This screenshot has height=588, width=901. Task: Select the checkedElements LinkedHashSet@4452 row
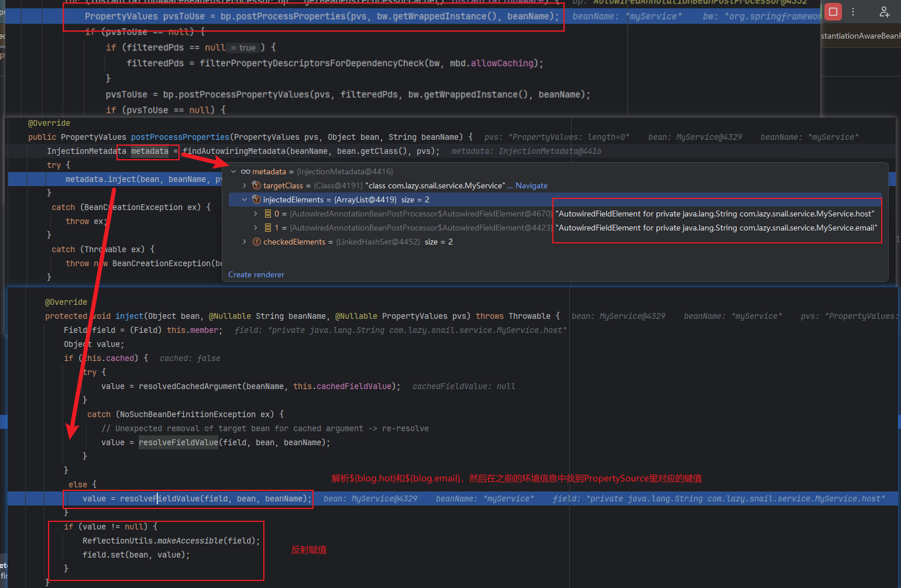[357, 242]
